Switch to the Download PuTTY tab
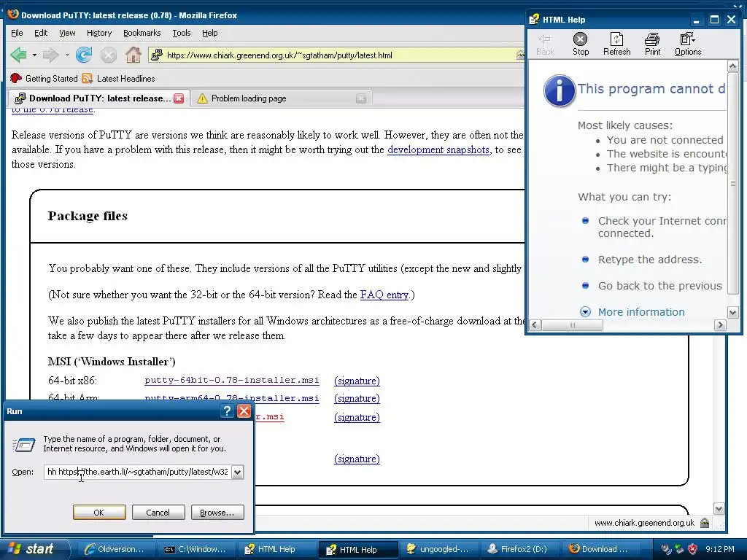Image resolution: width=747 pixels, height=560 pixels. tap(99, 98)
